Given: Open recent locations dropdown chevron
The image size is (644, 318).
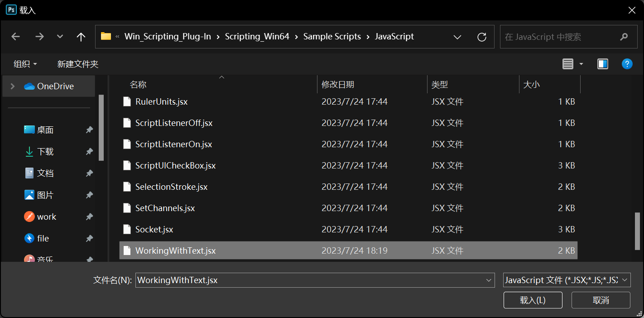Looking at the screenshot, I should tap(60, 37).
